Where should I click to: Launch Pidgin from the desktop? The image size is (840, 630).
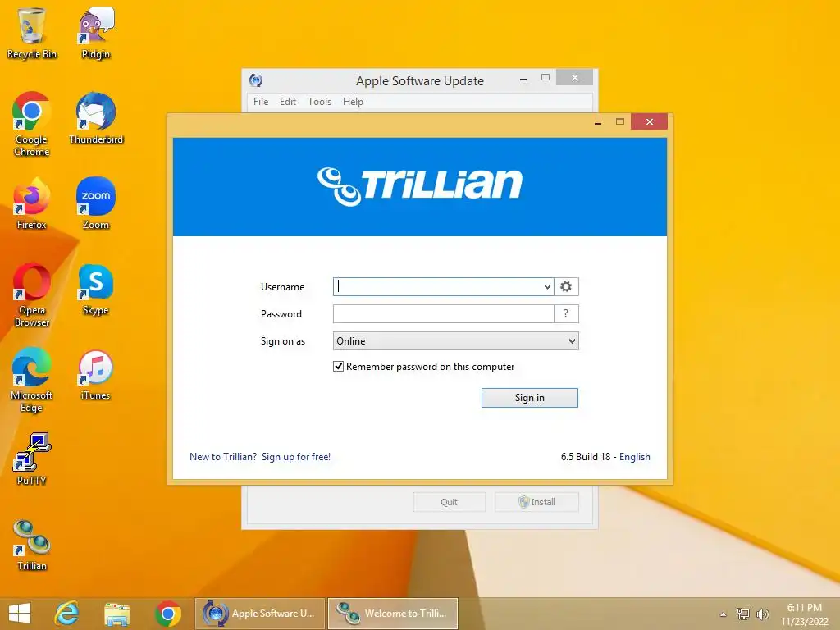click(x=96, y=33)
